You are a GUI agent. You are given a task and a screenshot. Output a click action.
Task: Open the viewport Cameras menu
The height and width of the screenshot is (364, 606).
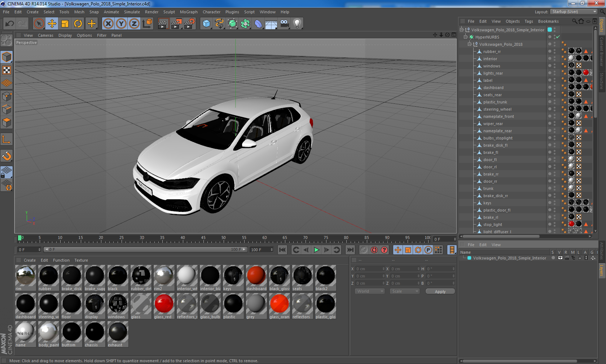click(45, 35)
